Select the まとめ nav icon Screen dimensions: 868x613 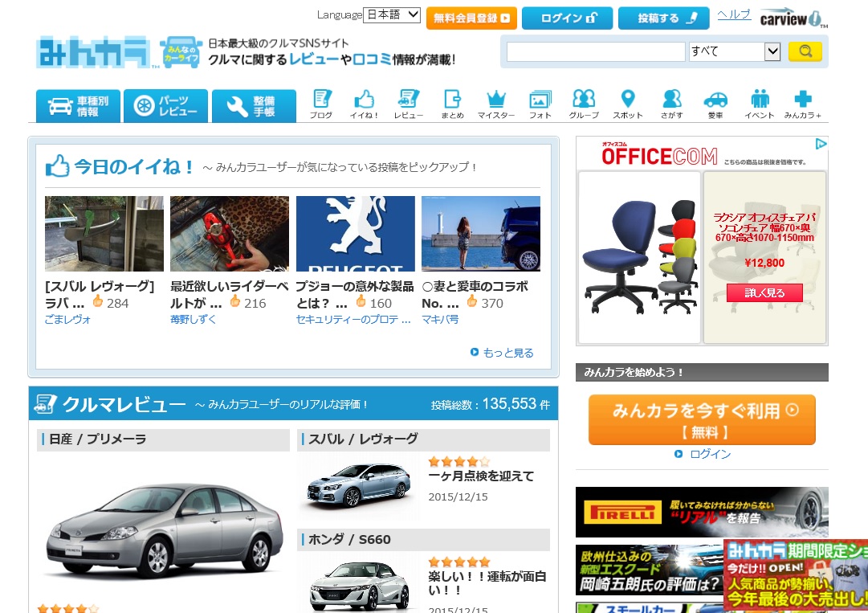452,104
